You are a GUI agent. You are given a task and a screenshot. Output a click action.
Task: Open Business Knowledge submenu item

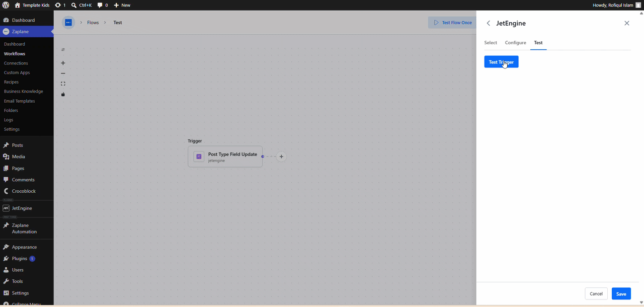click(x=23, y=92)
